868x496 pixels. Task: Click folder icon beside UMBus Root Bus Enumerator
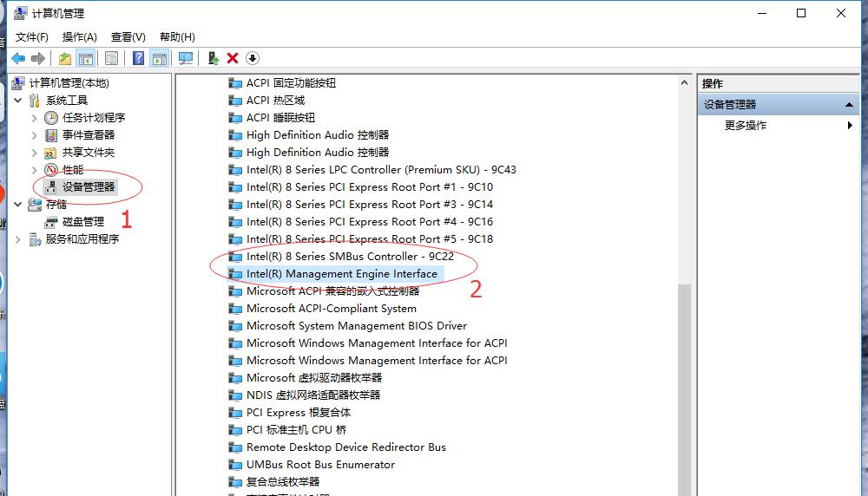coord(235,465)
